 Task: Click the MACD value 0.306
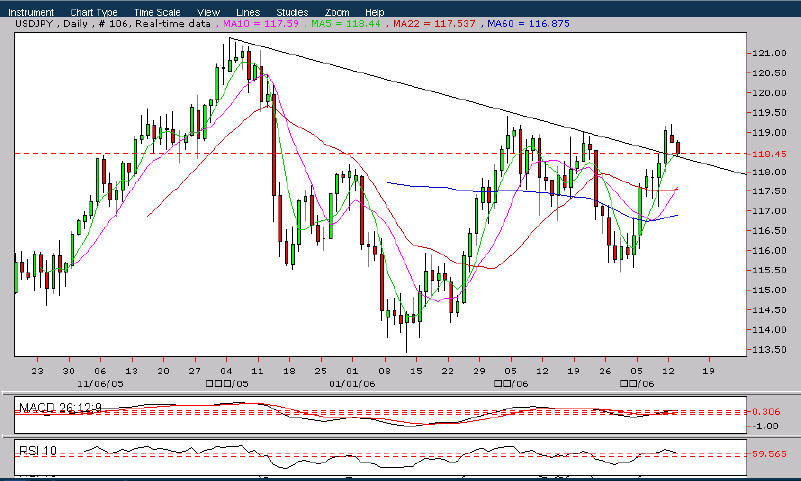tap(766, 412)
